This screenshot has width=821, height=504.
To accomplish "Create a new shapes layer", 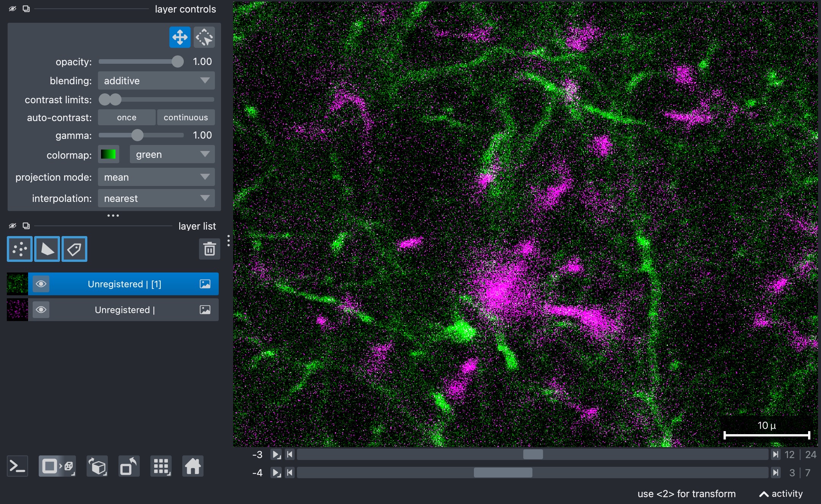I will pos(47,249).
